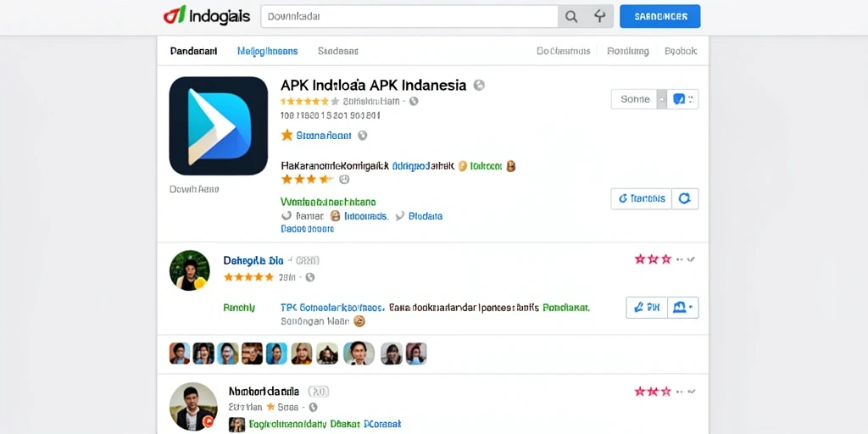Click the info icon beside APK Indanesia title

pos(480,86)
